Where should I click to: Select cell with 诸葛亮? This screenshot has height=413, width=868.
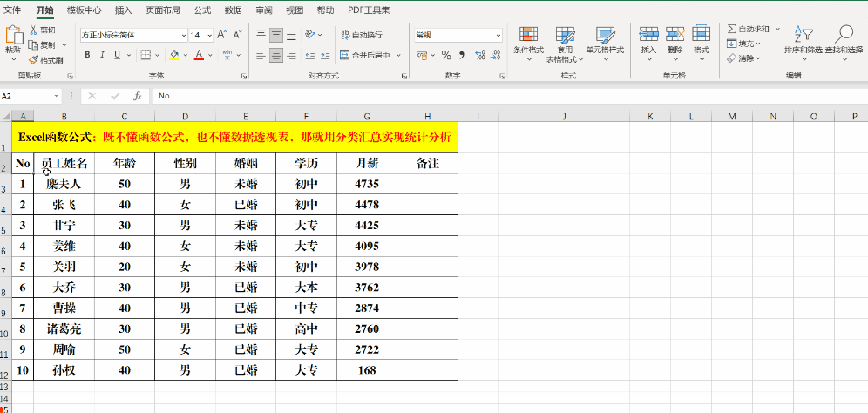(64, 328)
